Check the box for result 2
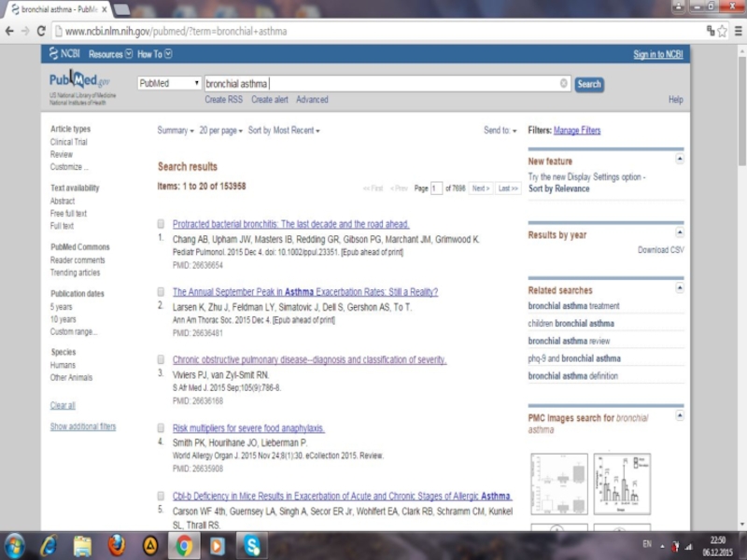The height and width of the screenshot is (560, 747). [x=161, y=291]
